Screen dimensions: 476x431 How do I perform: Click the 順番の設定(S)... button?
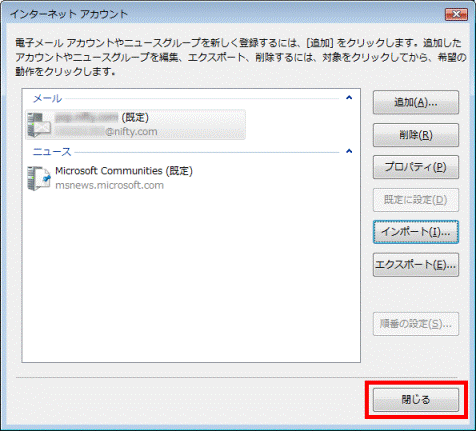click(416, 324)
